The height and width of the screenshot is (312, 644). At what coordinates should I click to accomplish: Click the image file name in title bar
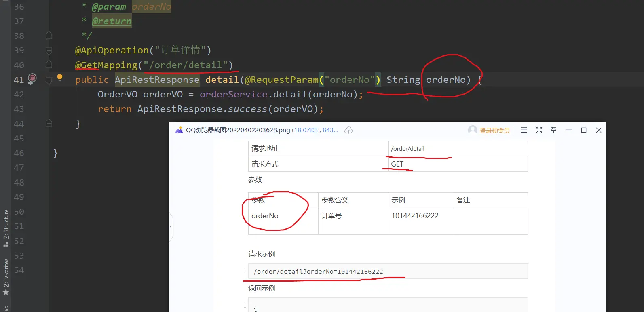pos(238,130)
